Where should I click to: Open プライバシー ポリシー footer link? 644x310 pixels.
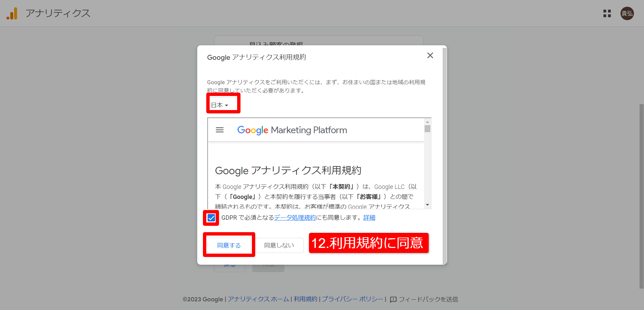[x=352, y=299]
